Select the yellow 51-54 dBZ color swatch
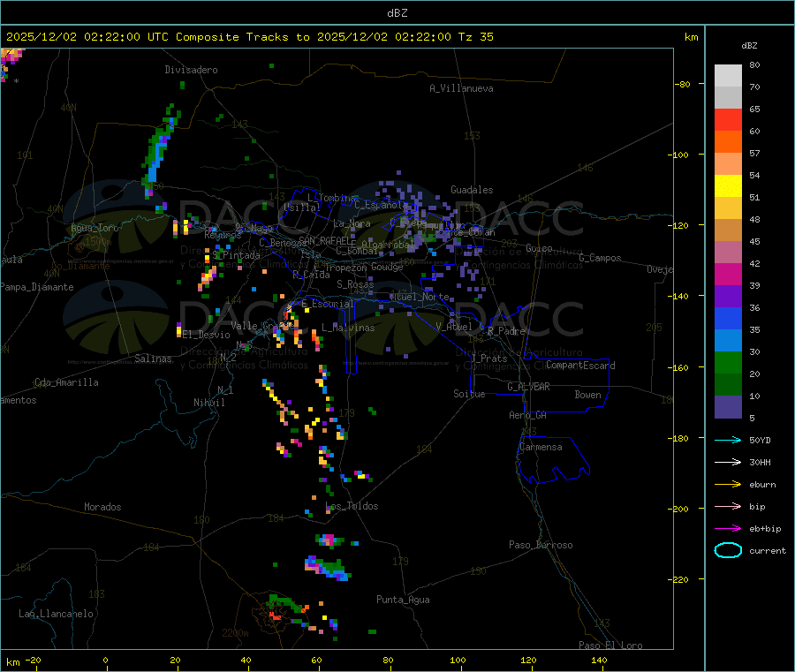Screen dimensions: 795x672 click(728, 186)
